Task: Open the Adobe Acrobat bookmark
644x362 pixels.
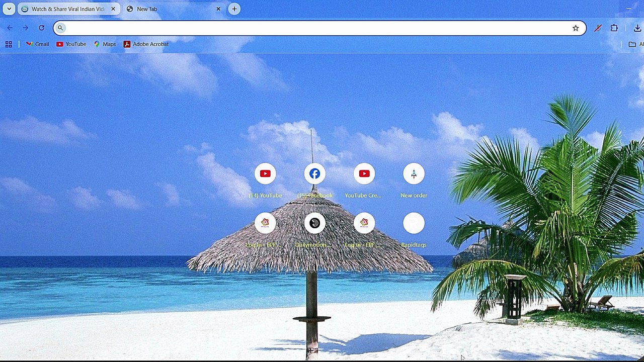Action: (146, 44)
